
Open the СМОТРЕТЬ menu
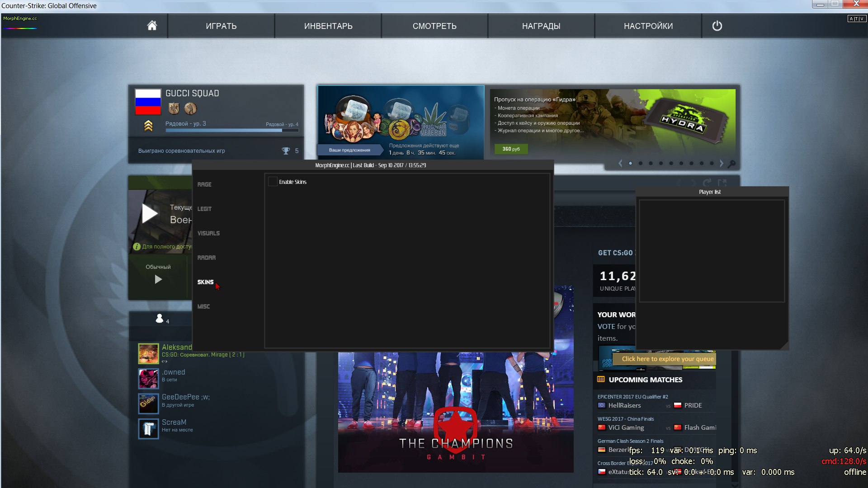[434, 26]
